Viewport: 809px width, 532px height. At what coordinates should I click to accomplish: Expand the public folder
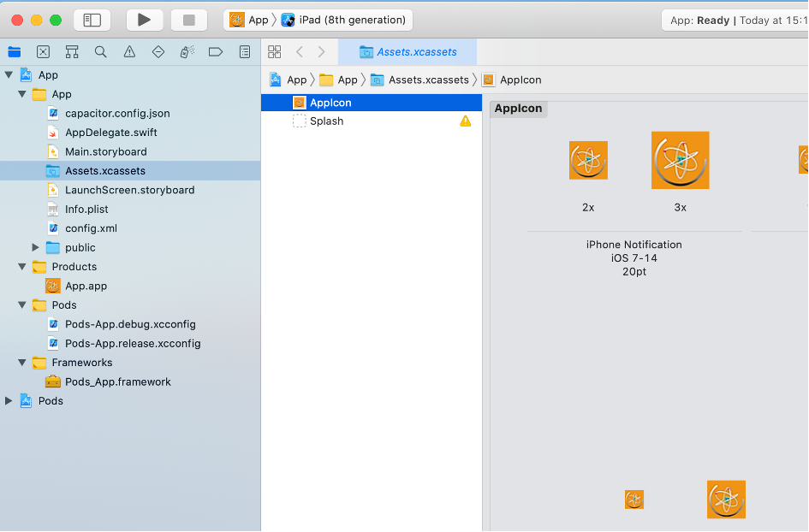coord(36,247)
